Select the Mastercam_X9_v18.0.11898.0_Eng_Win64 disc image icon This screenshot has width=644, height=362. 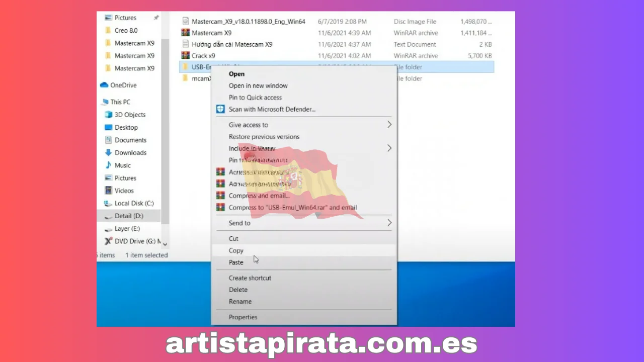pos(185,22)
